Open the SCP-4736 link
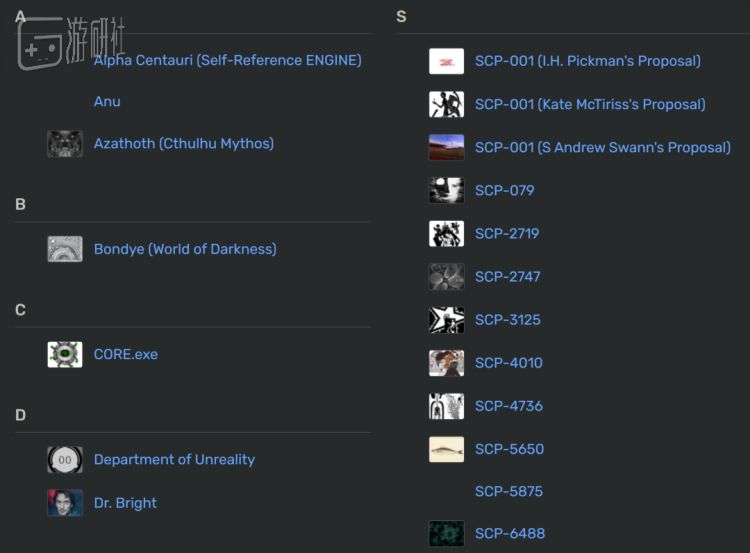750x553 pixels. pos(508,406)
